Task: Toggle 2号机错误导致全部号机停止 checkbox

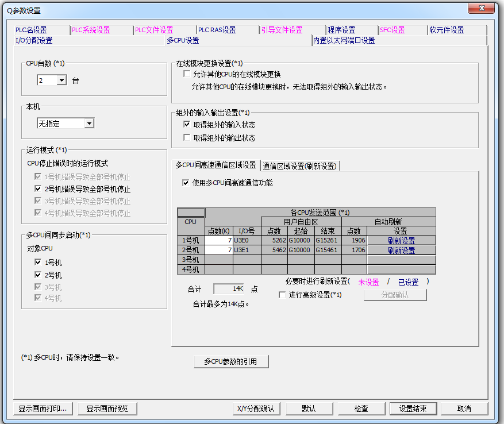Action: [38, 188]
